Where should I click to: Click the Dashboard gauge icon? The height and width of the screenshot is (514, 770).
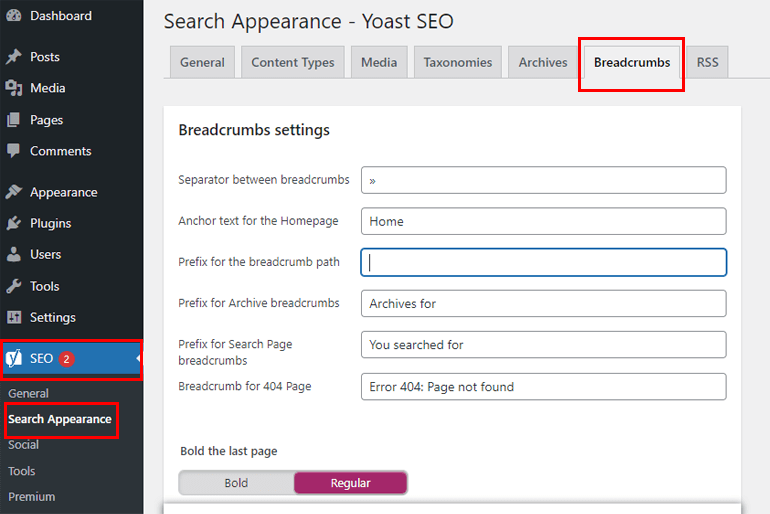pyautogui.click(x=14, y=15)
